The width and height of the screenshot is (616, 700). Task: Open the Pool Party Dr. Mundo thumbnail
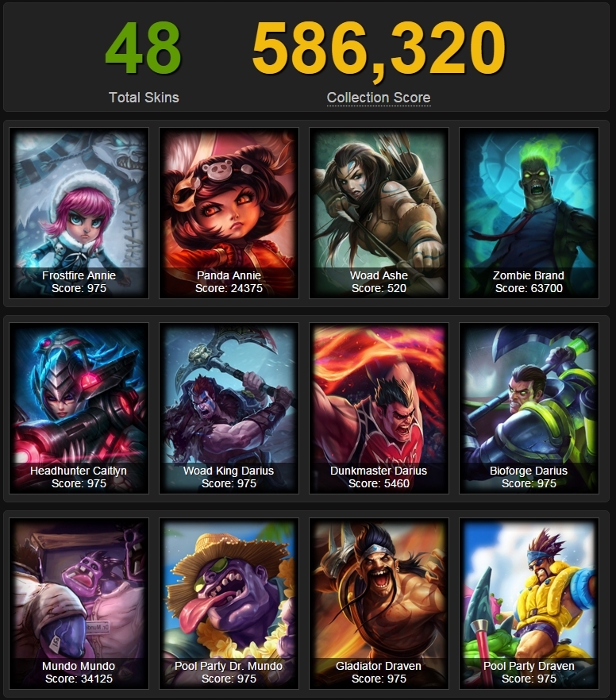pyautogui.click(x=229, y=603)
